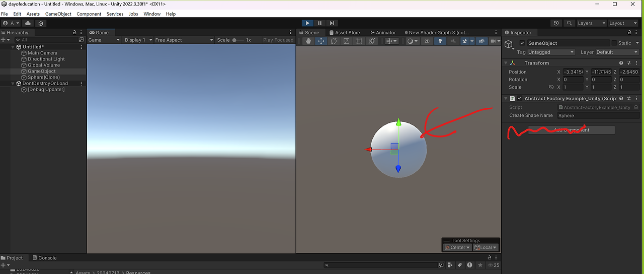Select the Rotate tool in Scene toolbar

[334, 41]
